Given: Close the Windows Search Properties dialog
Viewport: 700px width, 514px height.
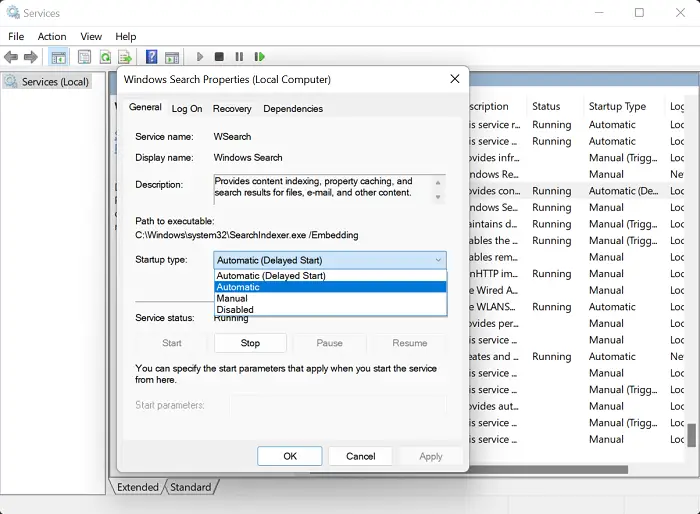Looking at the screenshot, I should click(454, 79).
